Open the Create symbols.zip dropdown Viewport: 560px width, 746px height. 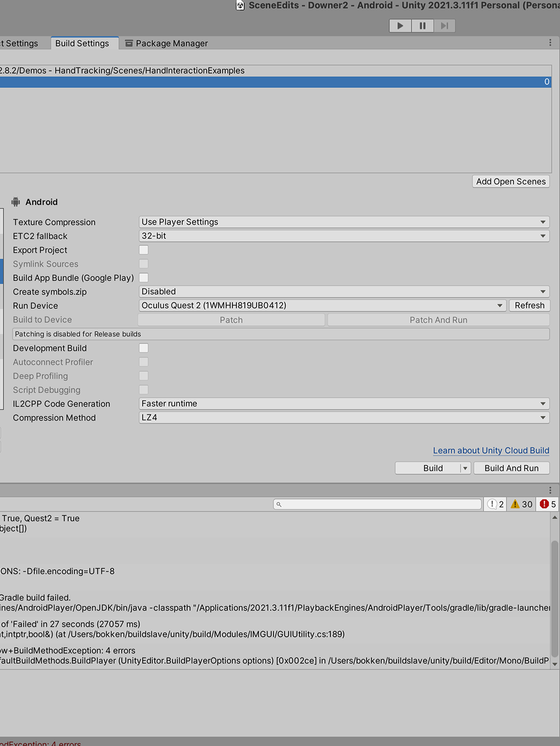click(x=344, y=292)
